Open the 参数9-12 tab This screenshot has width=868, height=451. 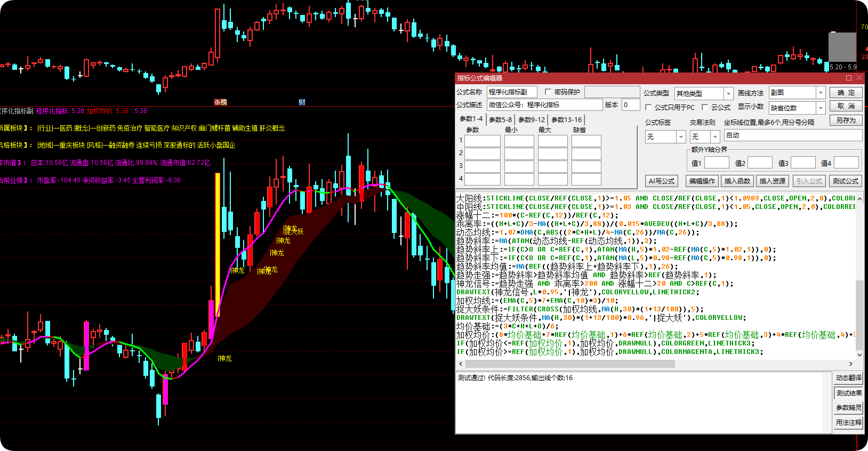(x=532, y=119)
